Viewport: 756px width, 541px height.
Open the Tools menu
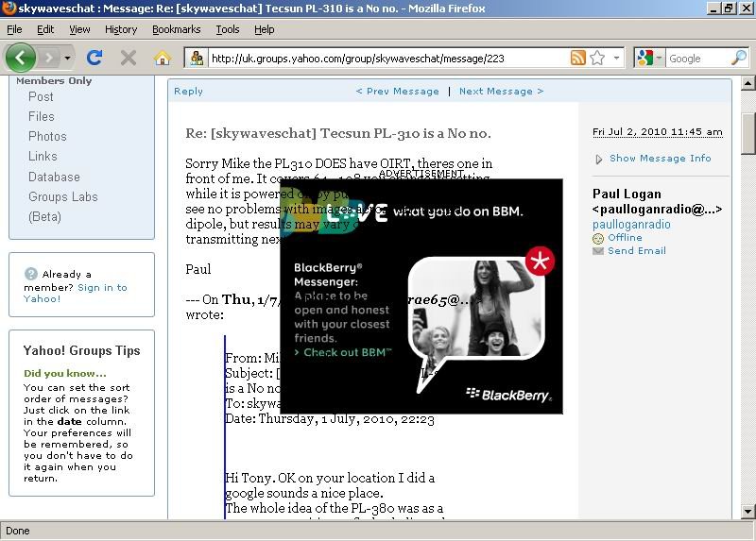pyautogui.click(x=228, y=29)
